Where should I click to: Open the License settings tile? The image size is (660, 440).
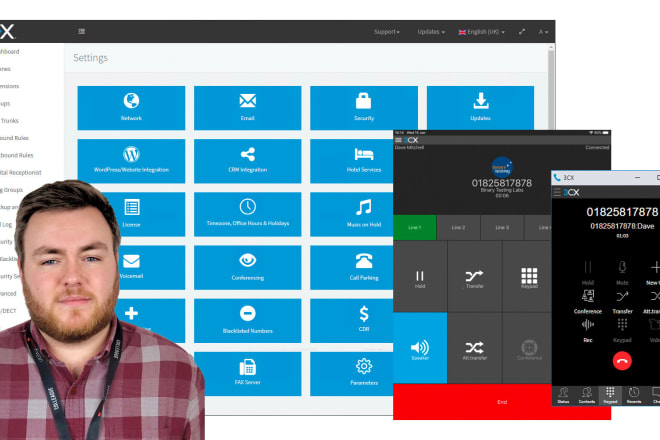click(143, 214)
